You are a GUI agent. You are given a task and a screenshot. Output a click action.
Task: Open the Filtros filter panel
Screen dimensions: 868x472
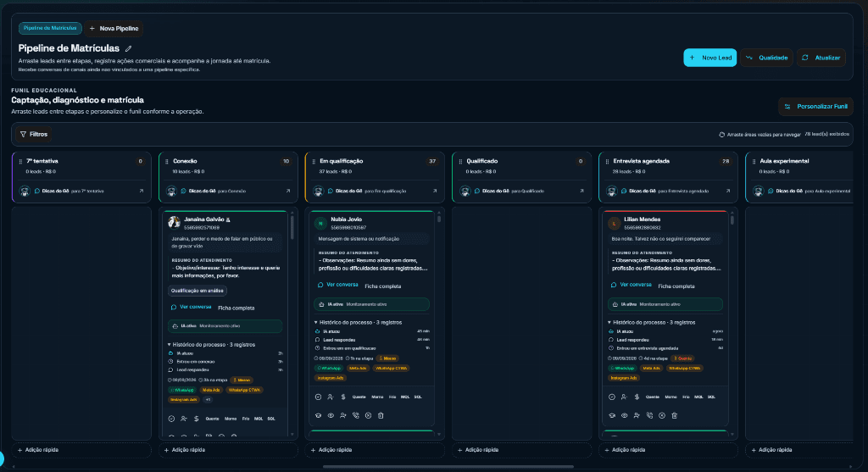tap(34, 135)
